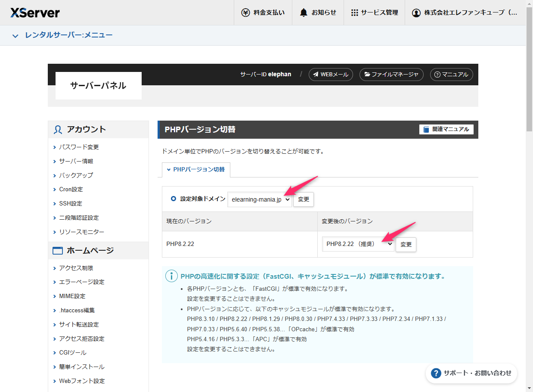The height and width of the screenshot is (392, 533).
Task: Open ファイルマネージャ button
Action: pos(391,75)
